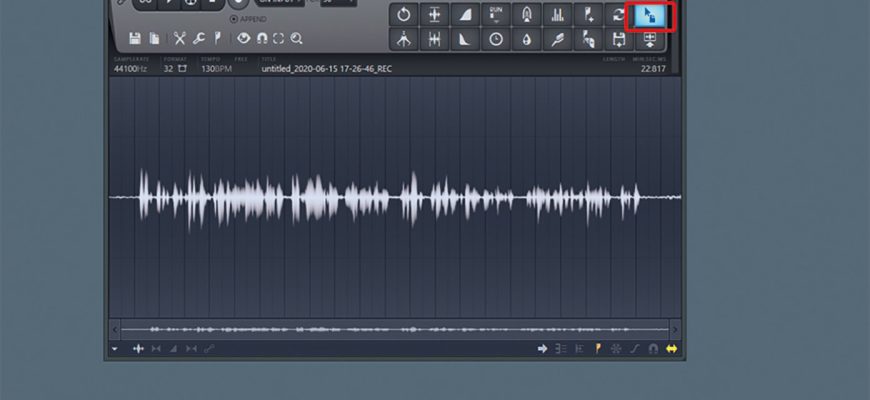Toggle the magnet snap icon at bottom right
This screenshot has height=400, width=870.
(653, 349)
